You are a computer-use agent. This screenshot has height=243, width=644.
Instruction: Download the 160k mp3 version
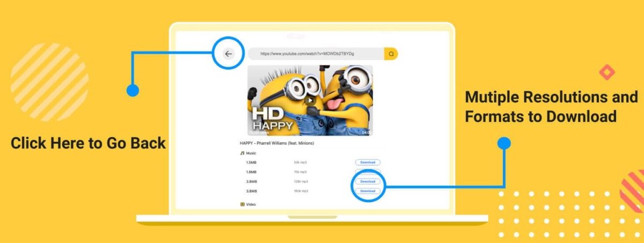pyautogui.click(x=368, y=191)
